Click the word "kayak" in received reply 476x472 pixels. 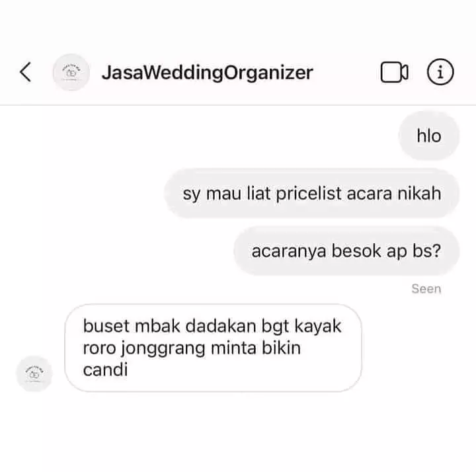pyautogui.click(x=318, y=327)
